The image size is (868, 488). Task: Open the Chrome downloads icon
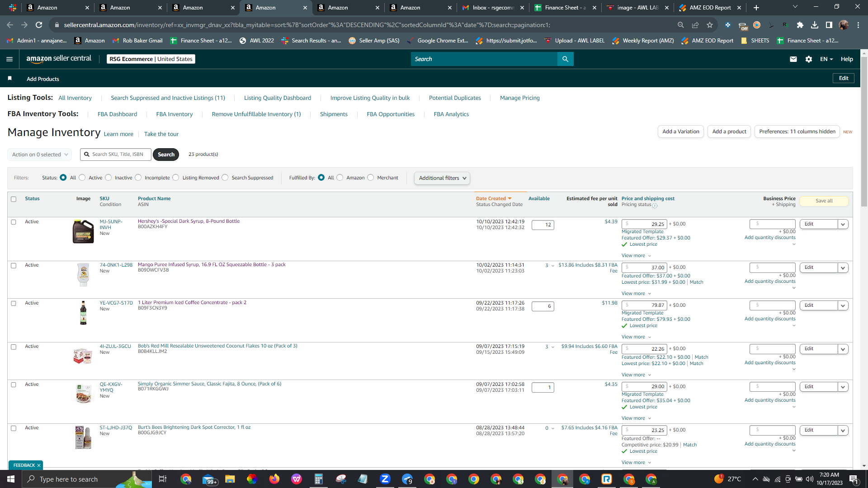[815, 25]
